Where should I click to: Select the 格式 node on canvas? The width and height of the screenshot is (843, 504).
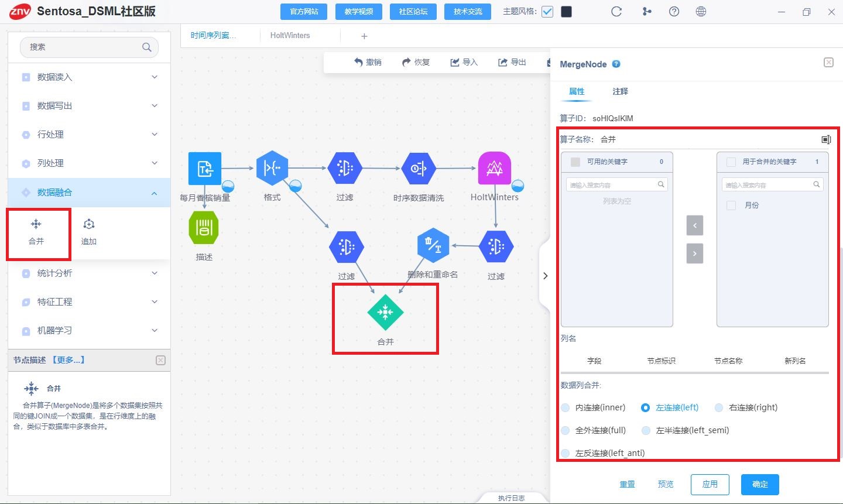(272, 168)
